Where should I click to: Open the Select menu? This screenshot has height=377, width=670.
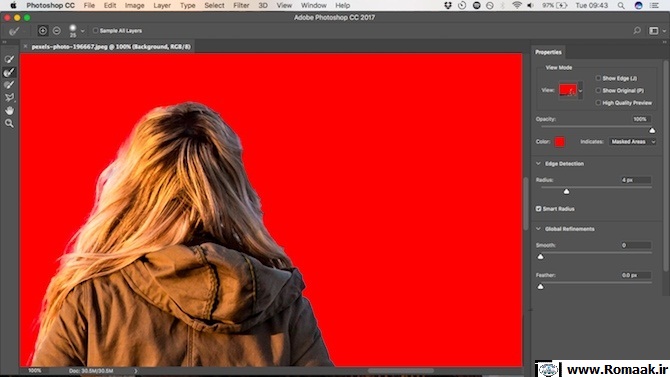pos(214,6)
